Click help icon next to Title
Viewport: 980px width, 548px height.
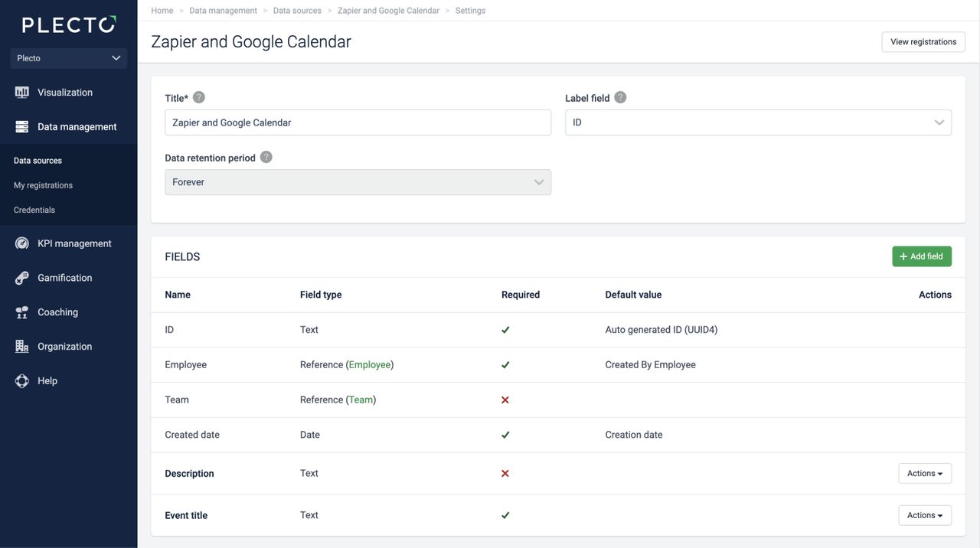[x=199, y=98]
